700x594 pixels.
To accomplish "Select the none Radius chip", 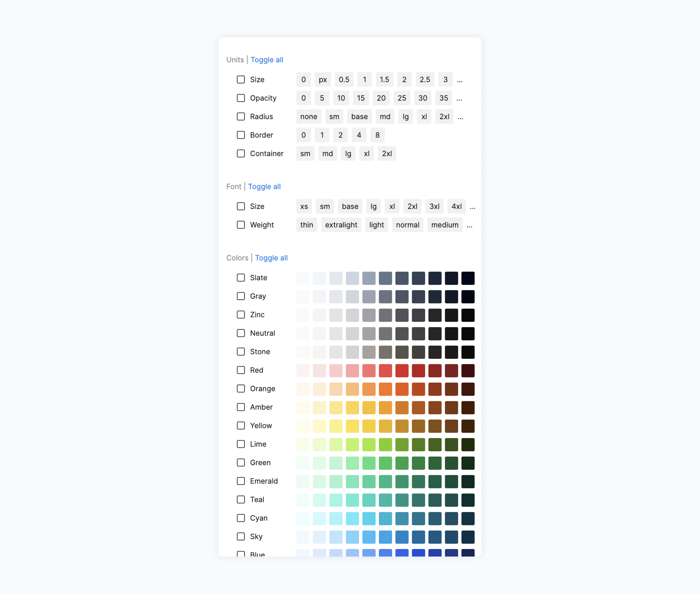I will coord(309,116).
